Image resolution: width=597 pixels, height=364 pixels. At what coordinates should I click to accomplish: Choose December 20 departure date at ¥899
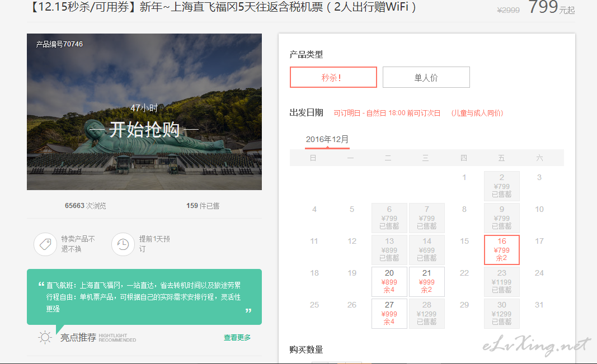coord(389,281)
